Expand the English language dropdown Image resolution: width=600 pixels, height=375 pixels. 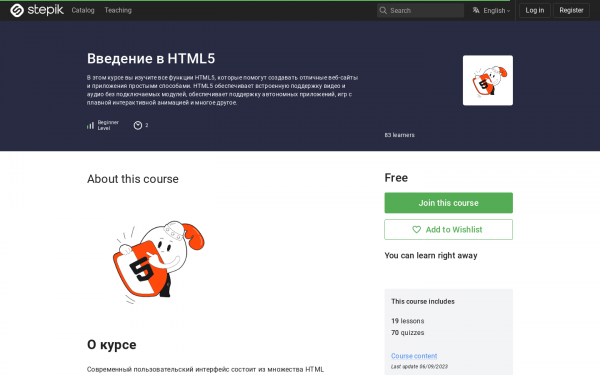[x=496, y=11]
